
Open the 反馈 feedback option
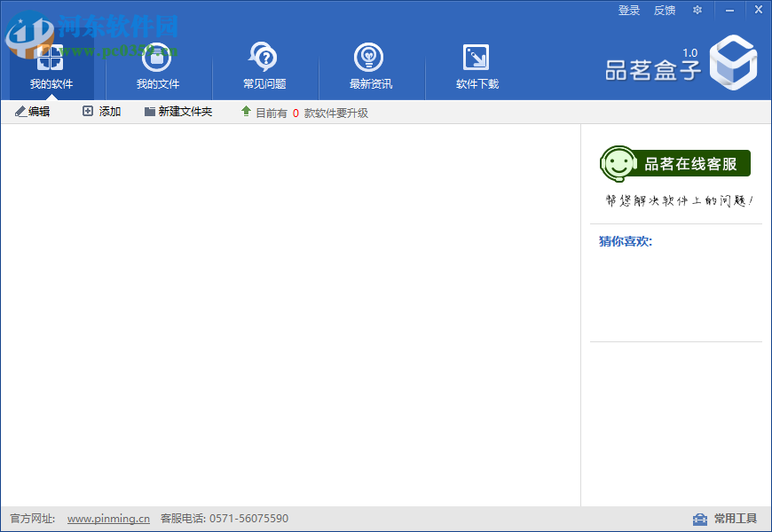tap(665, 10)
